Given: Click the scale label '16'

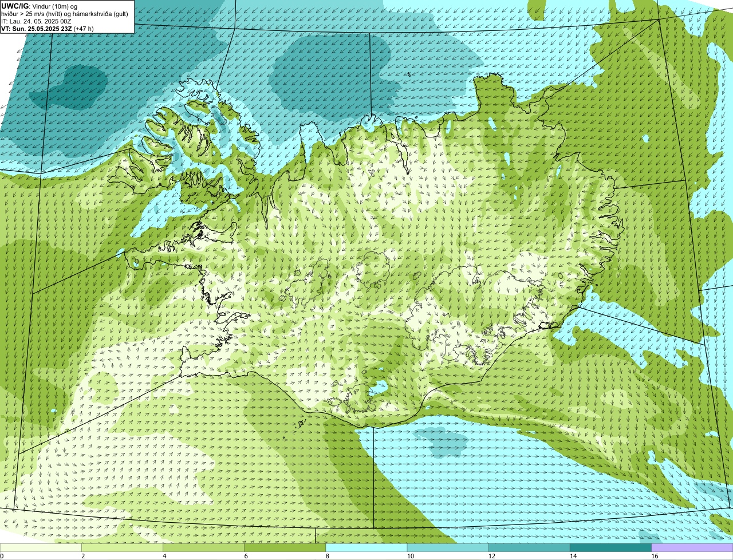Looking at the screenshot, I should [x=654, y=556].
